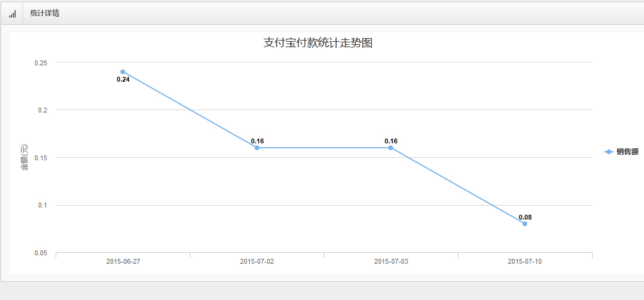Click the 0.08 data value label
644x300 pixels.
tap(525, 217)
